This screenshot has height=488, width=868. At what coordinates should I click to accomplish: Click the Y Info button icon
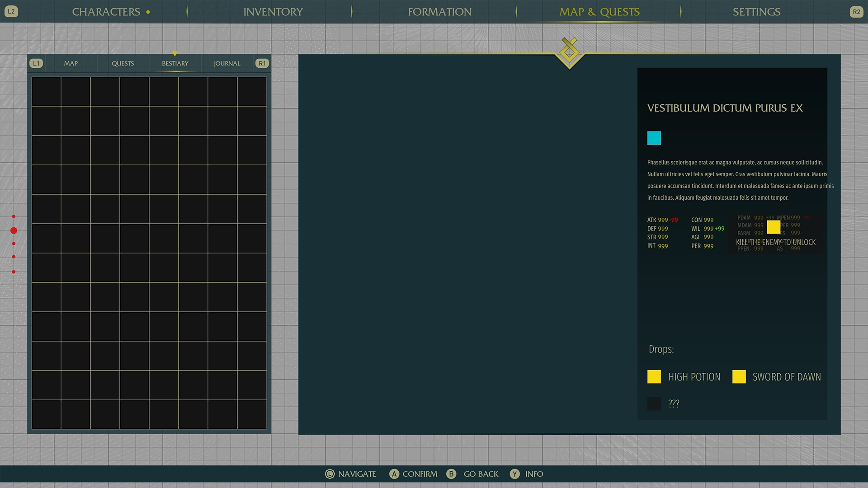[x=514, y=474]
